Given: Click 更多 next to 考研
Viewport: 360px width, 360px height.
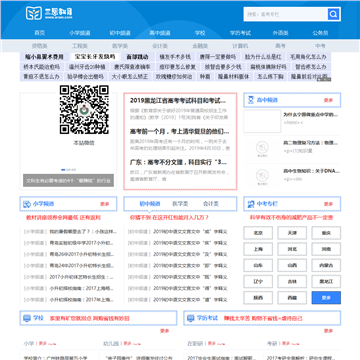Looking at the screenshot, I should point(286,343).
